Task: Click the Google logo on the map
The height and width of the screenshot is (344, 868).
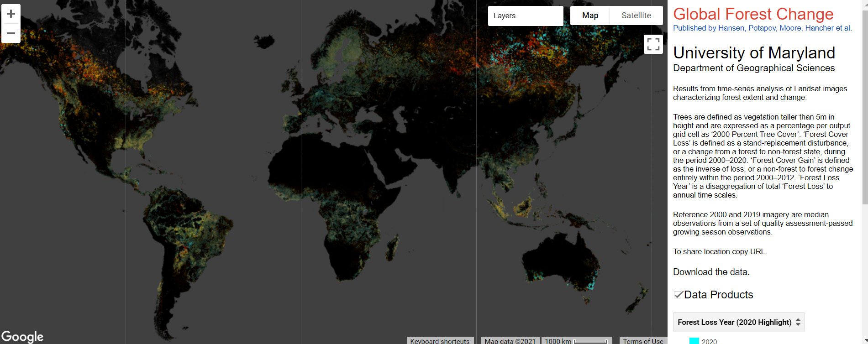Action: (x=22, y=337)
